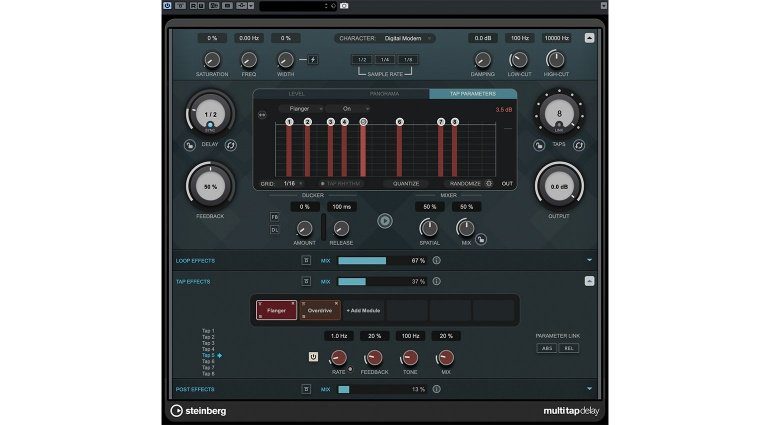Switch to the Level tab
This screenshot has width=770, height=425.
coord(297,93)
